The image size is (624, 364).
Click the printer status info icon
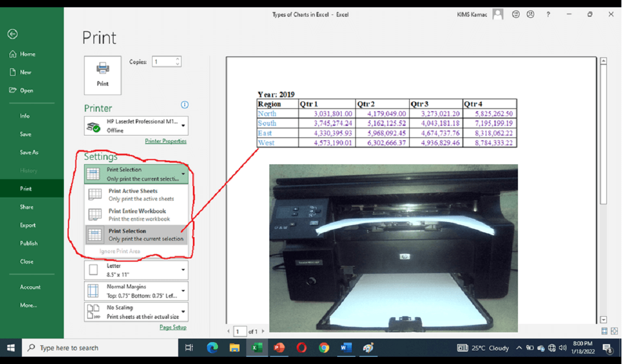click(x=185, y=105)
